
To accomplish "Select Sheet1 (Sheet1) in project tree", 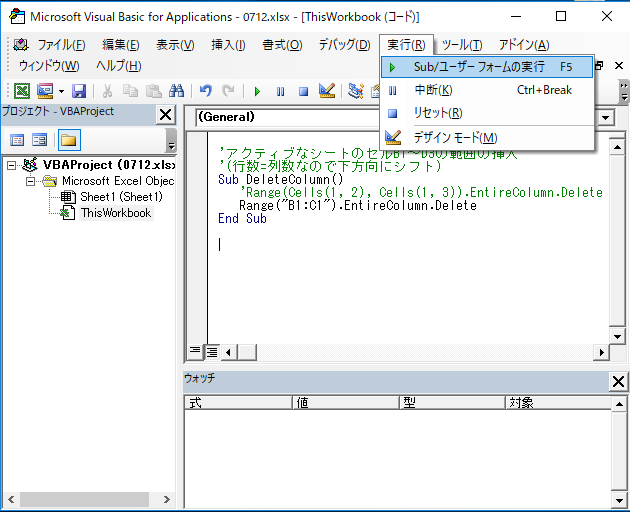I will [121, 197].
